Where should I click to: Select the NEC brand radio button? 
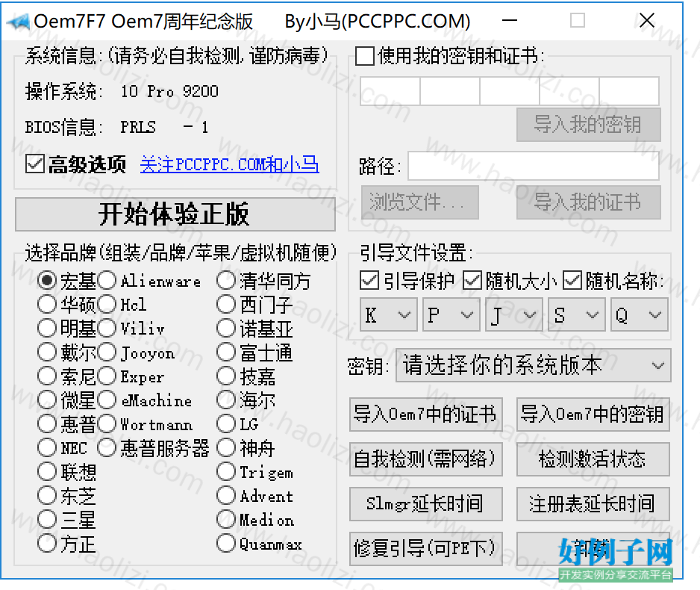coord(47,447)
